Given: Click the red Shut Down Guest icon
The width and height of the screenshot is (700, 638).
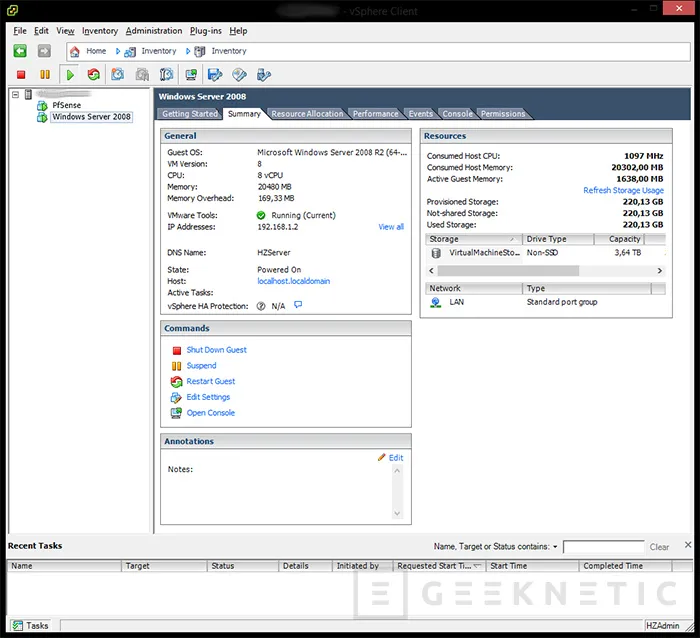Looking at the screenshot, I should (177, 350).
